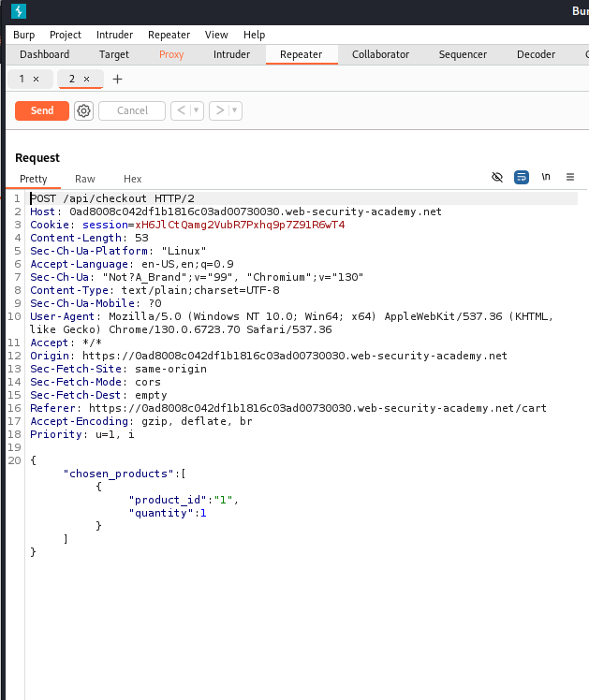Go forward to next request arrow
Image resolution: width=589 pixels, height=700 pixels.
pyautogui.click(x=220, y=110)
